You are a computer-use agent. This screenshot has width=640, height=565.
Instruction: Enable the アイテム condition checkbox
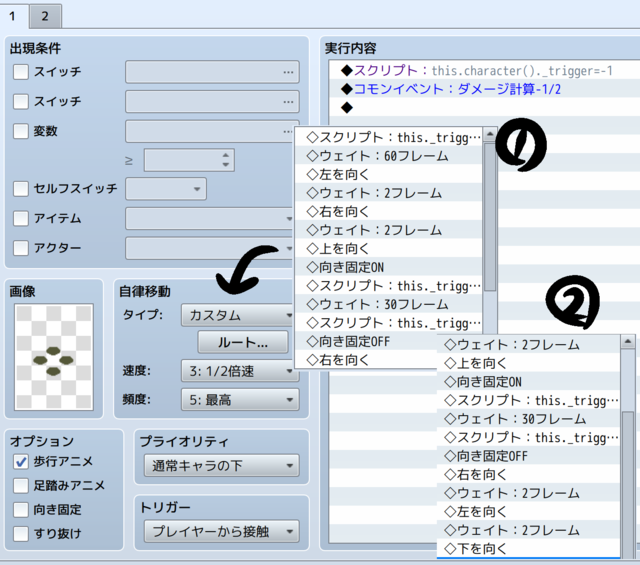click(21, 218)
